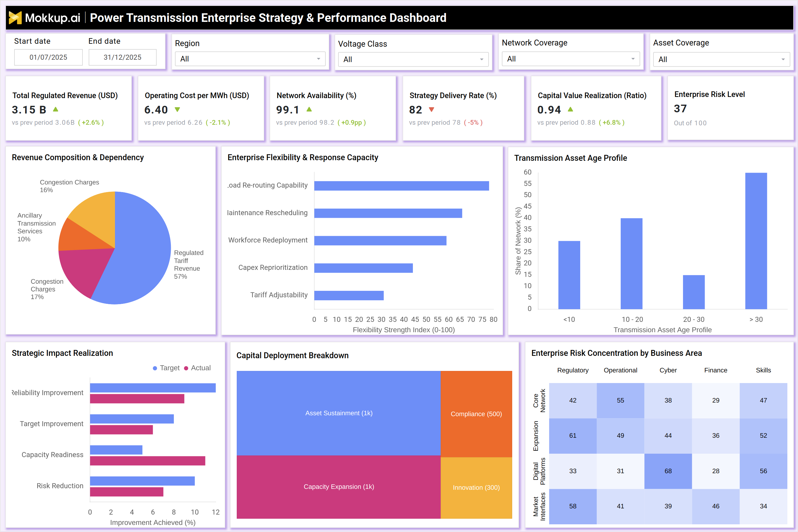Click the Asset Sustainment (1k) treemap tile
The width and height of the screenshot is (798, 532).
339,413
